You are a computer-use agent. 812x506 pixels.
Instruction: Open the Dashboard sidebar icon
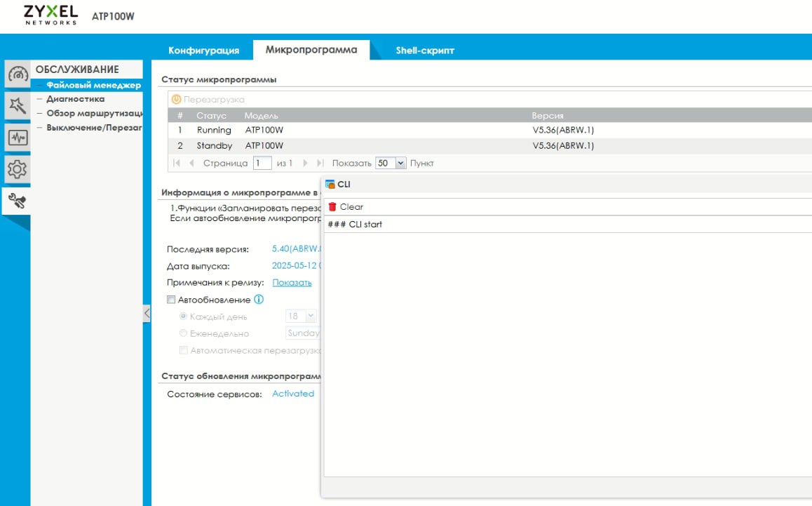point(17,74)
